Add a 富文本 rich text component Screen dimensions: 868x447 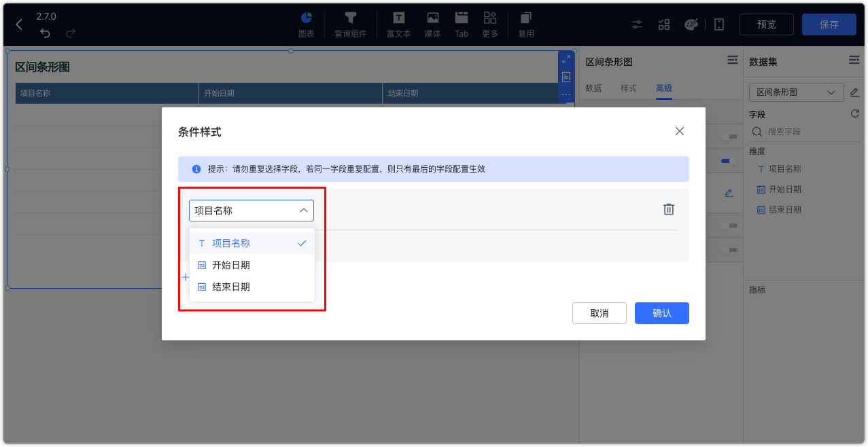coord(398,24)
